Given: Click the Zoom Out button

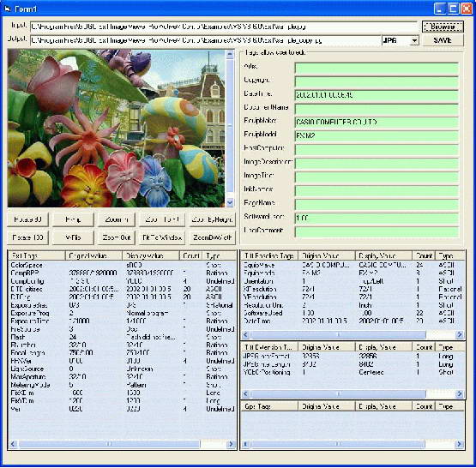Looking at the screenshot, I should point(117,237).
